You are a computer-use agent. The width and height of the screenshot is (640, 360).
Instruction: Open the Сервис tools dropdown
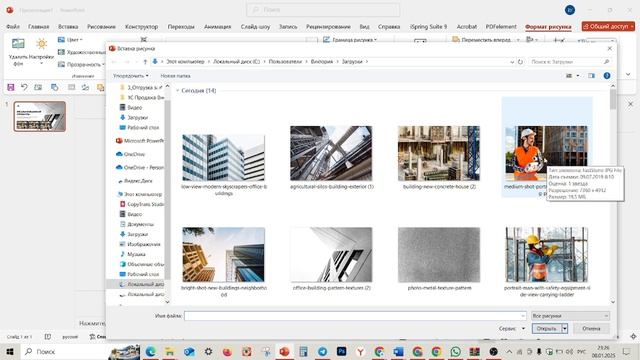(x=512, y=329)
